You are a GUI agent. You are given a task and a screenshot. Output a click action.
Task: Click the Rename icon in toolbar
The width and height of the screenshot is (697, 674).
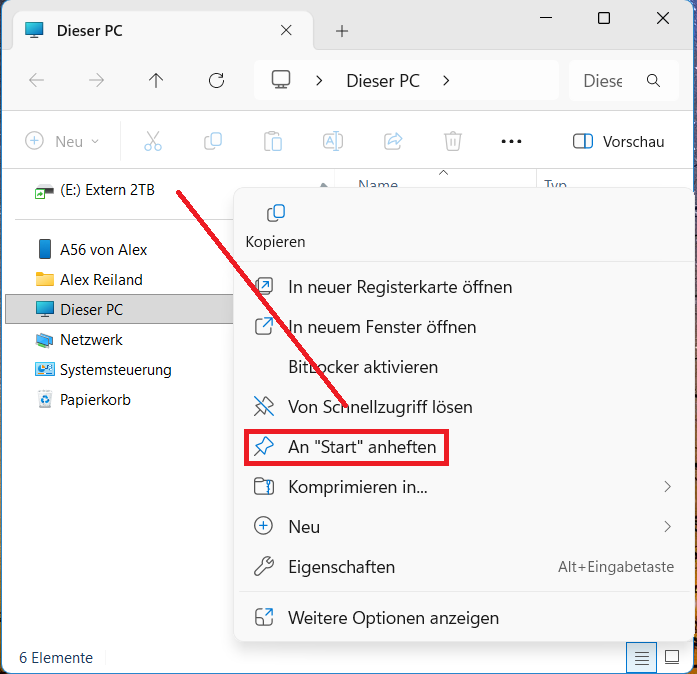332,141
